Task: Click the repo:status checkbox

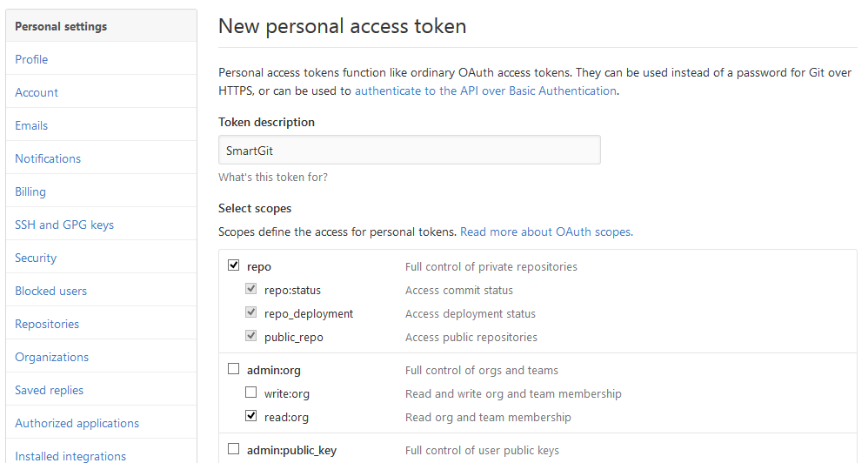Action: coord(250,290)
